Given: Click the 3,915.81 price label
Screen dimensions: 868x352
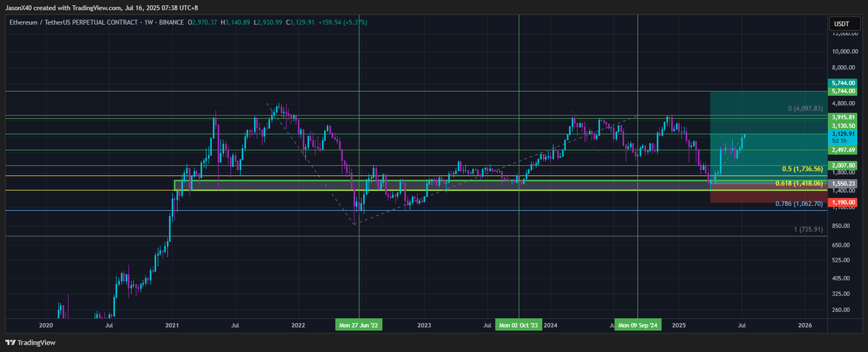Looking at the screenshot, I should point(843,117).
